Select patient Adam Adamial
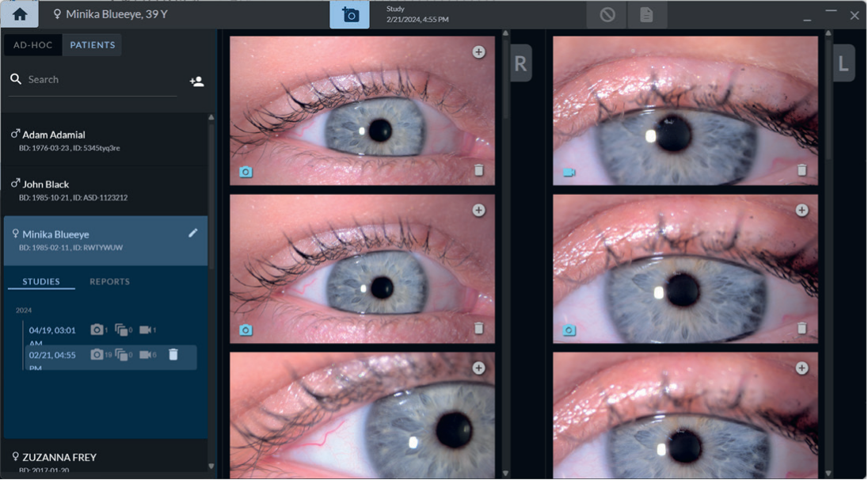 point(105,141)
